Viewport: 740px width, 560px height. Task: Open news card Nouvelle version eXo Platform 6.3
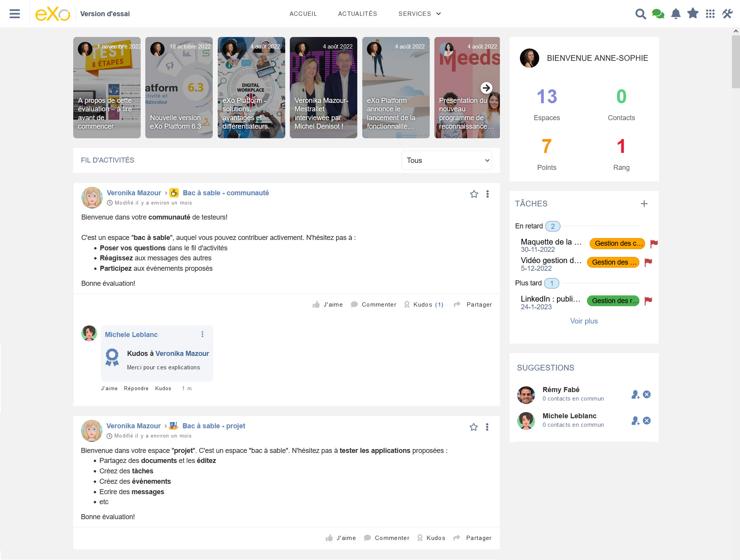pos(179,88)
